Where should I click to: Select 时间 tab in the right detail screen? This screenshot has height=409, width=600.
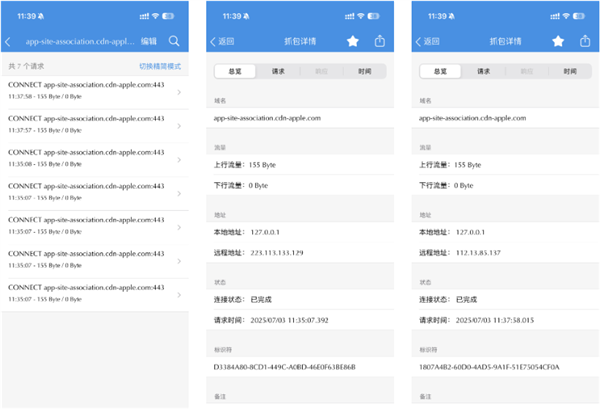click(570, 71)
